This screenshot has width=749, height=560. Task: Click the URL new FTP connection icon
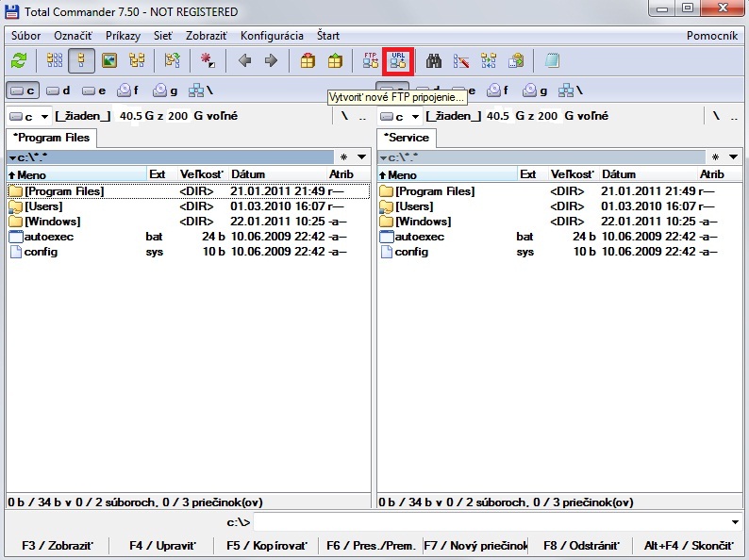[x=398, y=60]
